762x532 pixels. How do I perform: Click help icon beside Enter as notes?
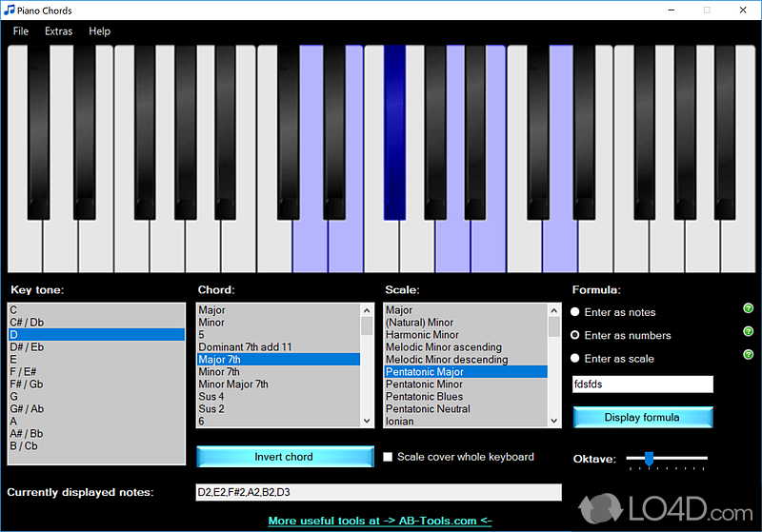click(x=748, y=308)
